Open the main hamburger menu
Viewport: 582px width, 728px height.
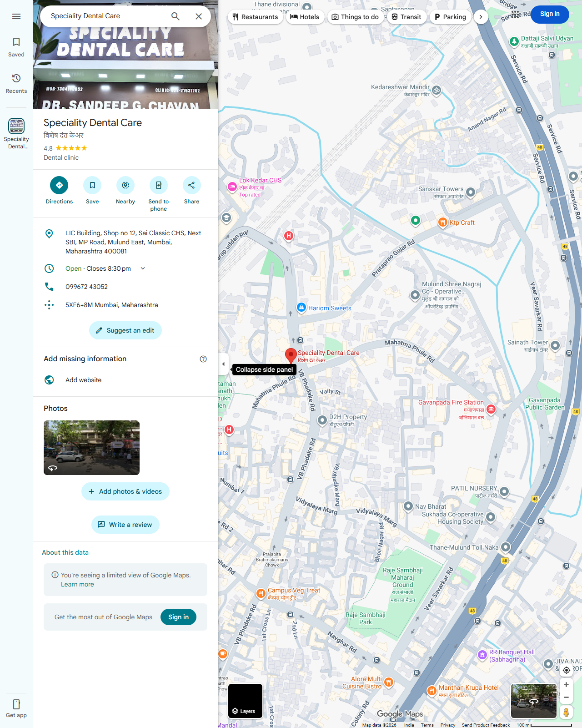coord(16,16)
